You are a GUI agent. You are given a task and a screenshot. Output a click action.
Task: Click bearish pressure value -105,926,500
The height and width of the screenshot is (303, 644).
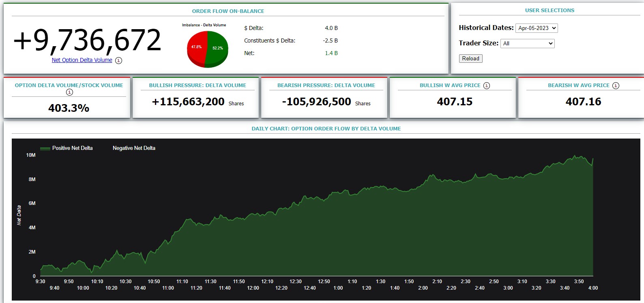point(317,102)
